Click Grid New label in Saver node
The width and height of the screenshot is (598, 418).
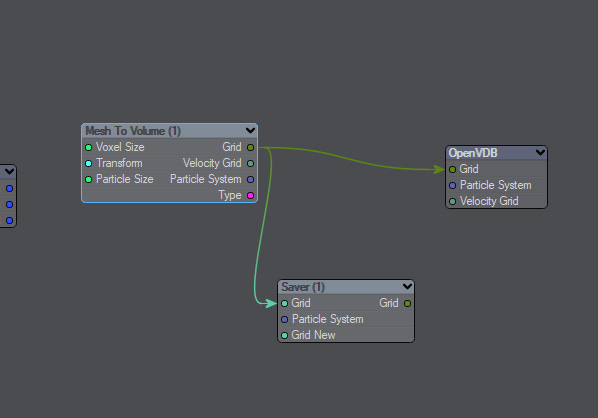pos(313,335)
